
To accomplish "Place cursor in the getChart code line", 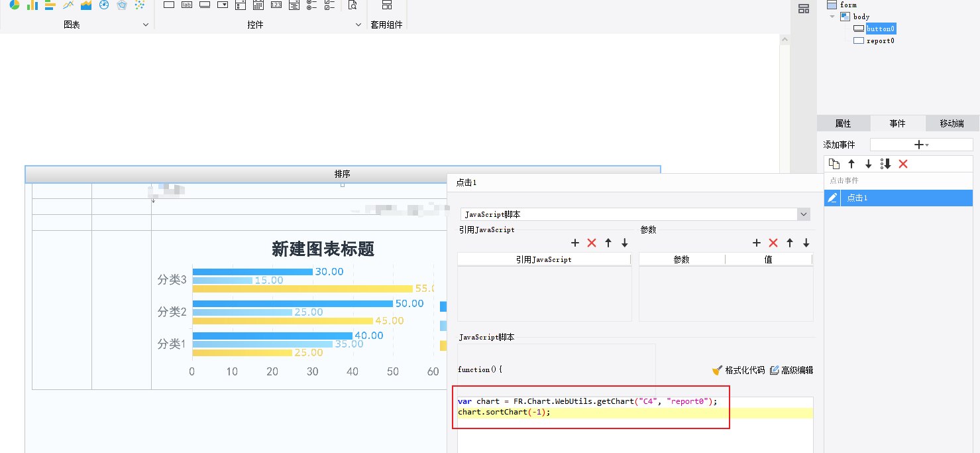I will [588, 402].
